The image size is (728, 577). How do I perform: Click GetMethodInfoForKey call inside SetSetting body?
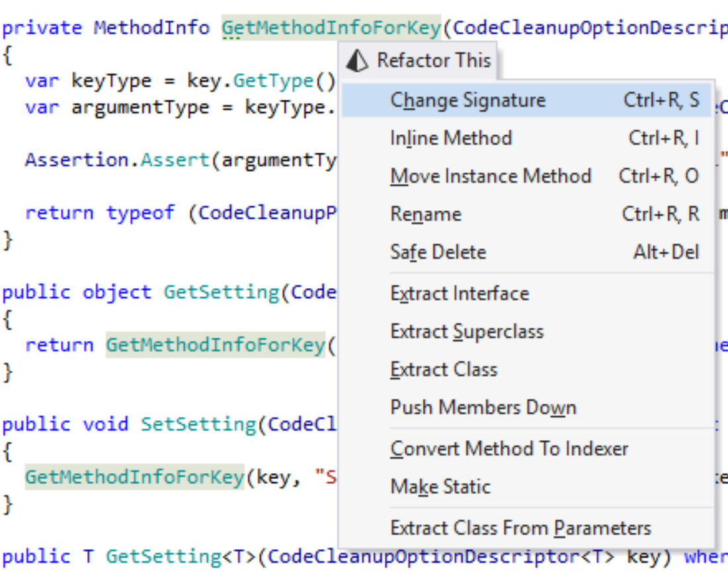coord(134,477)
